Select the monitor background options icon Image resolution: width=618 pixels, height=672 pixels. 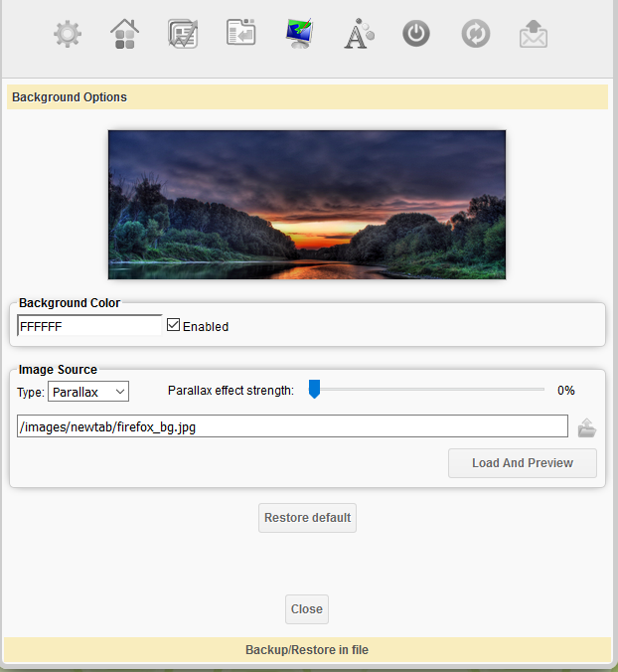[299, 35]
